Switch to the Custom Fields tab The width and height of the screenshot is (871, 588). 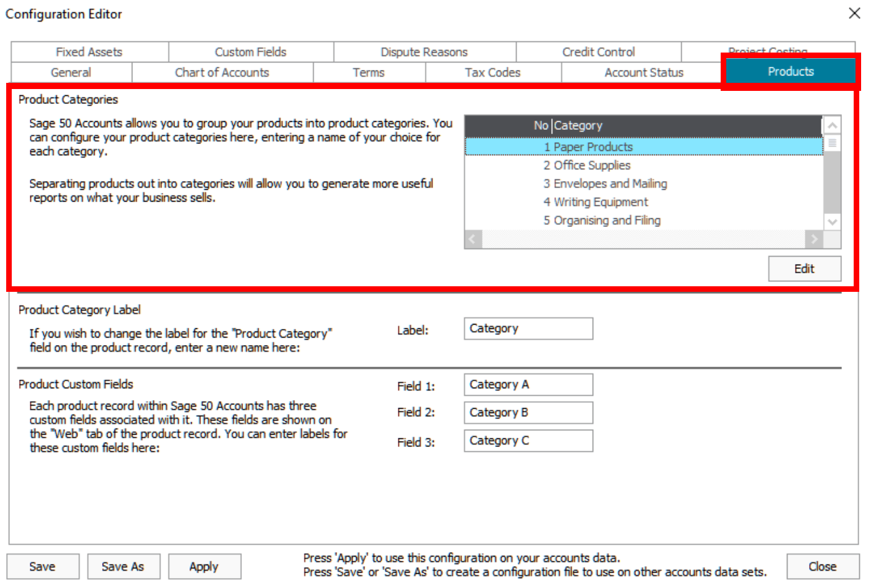tap(251, 52)
